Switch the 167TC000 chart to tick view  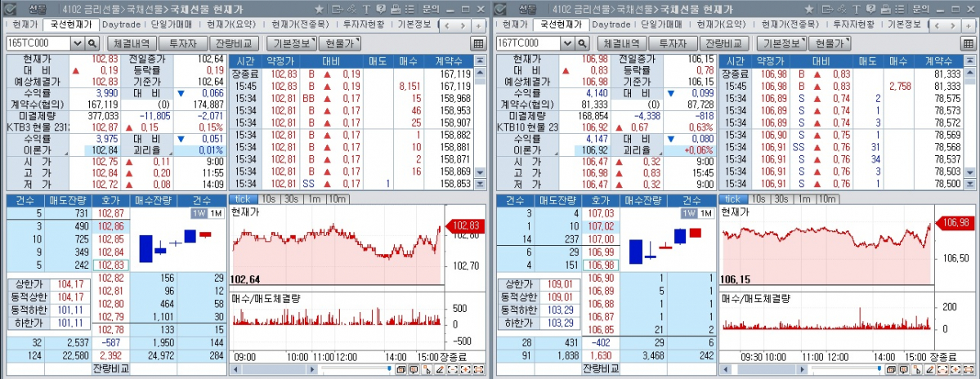click(x=732, y=199)
